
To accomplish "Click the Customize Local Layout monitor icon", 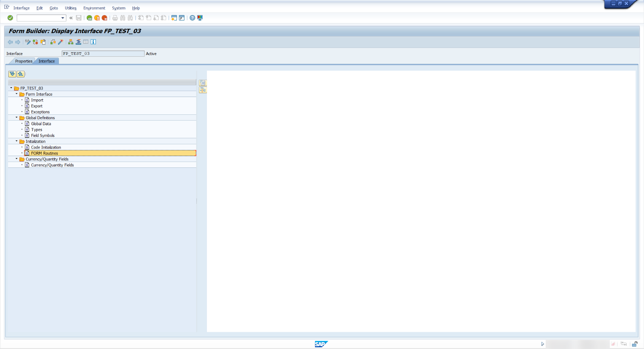I will (x=200, y=18).
